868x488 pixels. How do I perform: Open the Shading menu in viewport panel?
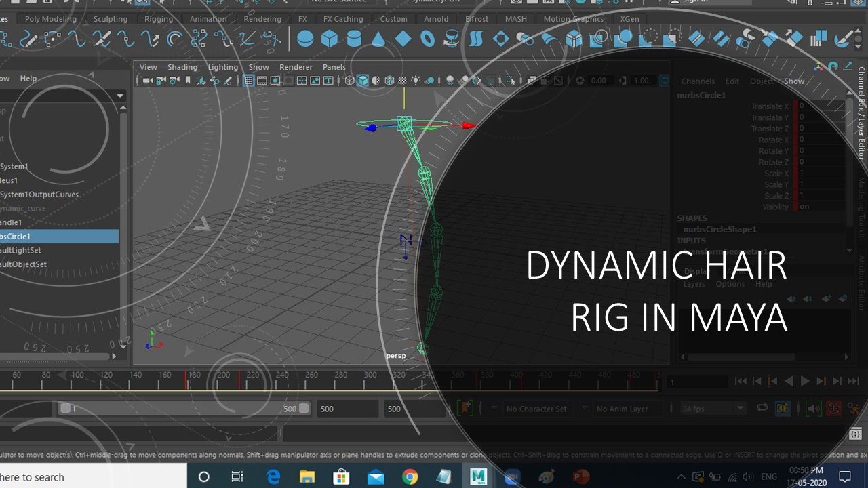pyautogui.click(x=182, y=67)
